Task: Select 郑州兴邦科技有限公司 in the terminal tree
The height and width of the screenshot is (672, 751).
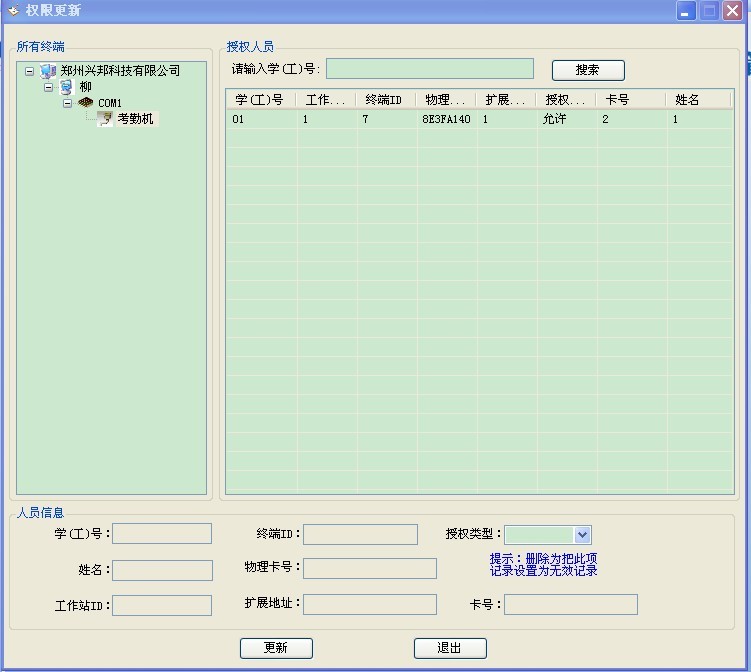Action: click(x=120, y=71)
